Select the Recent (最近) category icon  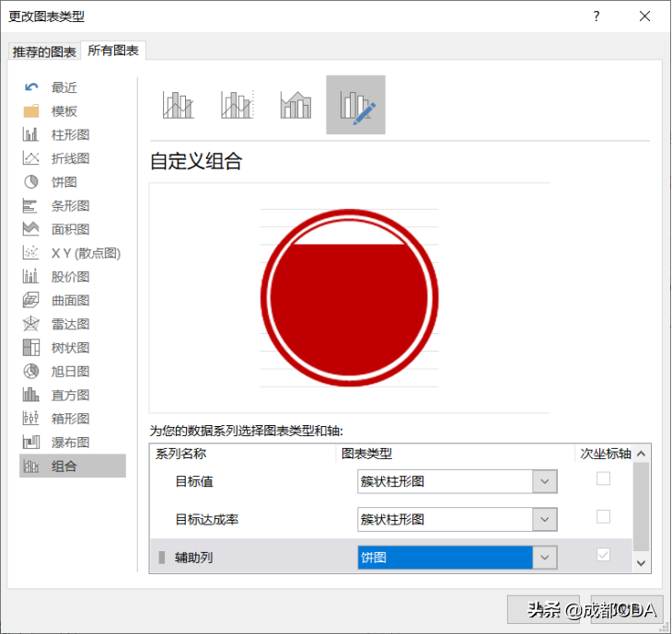[x=31, y=87]
